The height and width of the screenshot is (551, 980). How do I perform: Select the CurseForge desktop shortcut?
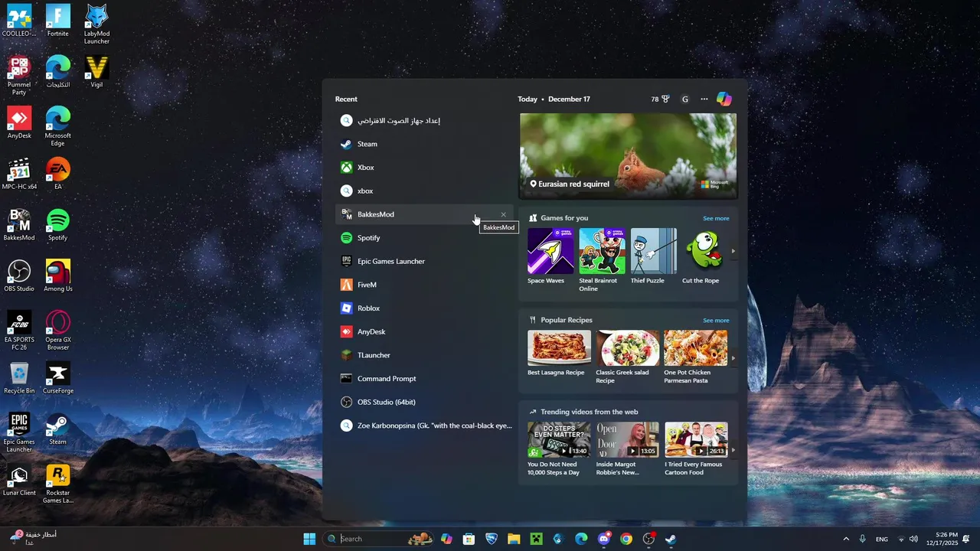[x=57, y=378]
